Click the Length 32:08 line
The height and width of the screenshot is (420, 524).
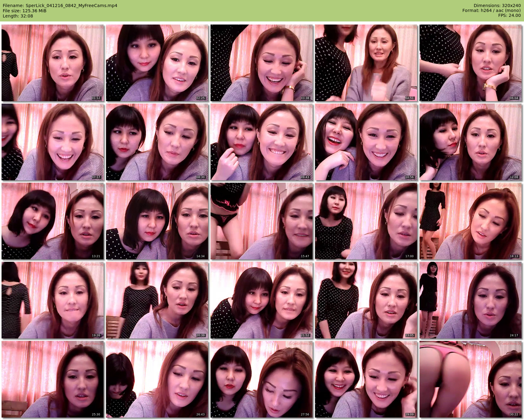[18, 16]
